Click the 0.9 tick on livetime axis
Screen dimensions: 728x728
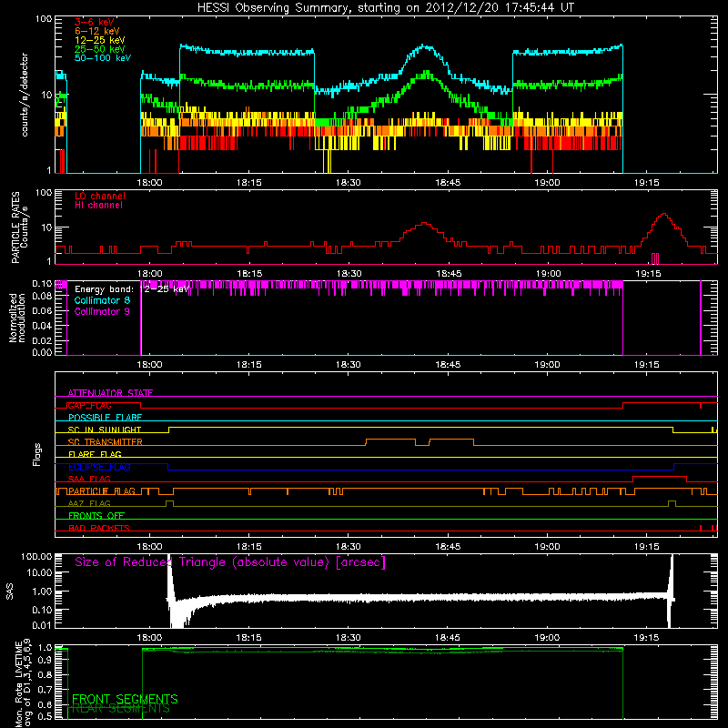click(45, 661)
